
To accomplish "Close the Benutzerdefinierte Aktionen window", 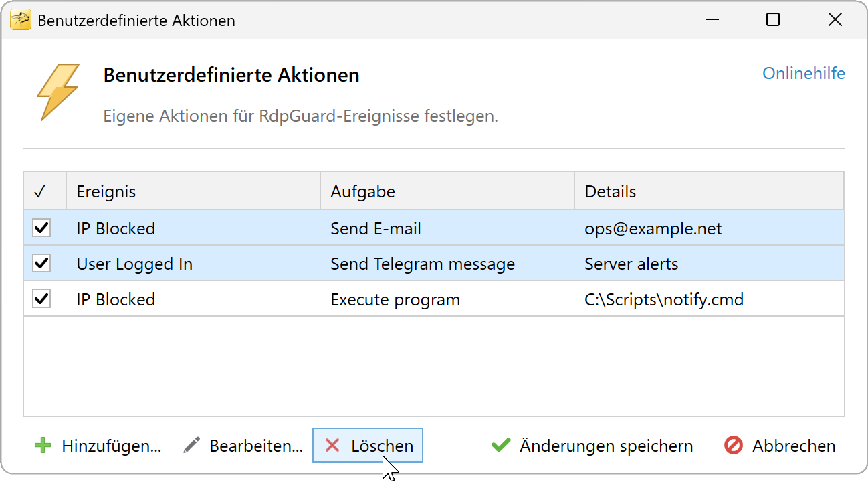I will [835, 20].
